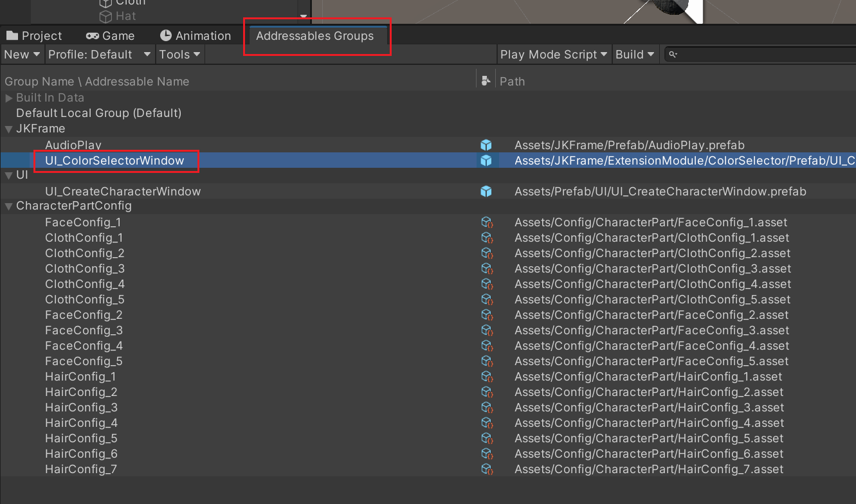
Task: Open the Play Mode Script dropdown
Action: point(554,55)
